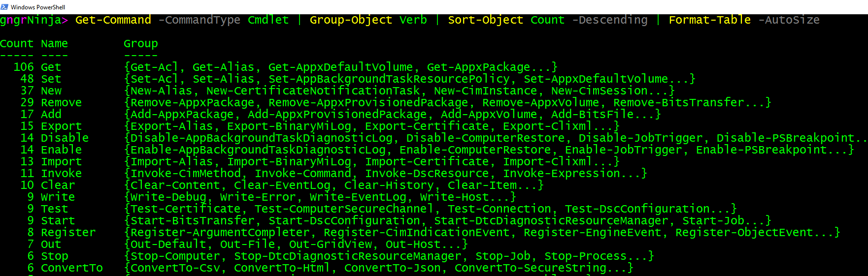Click the Remove verb name in the table
The height and width of the screenshot is (276, 868).
(x=61, y=103)
